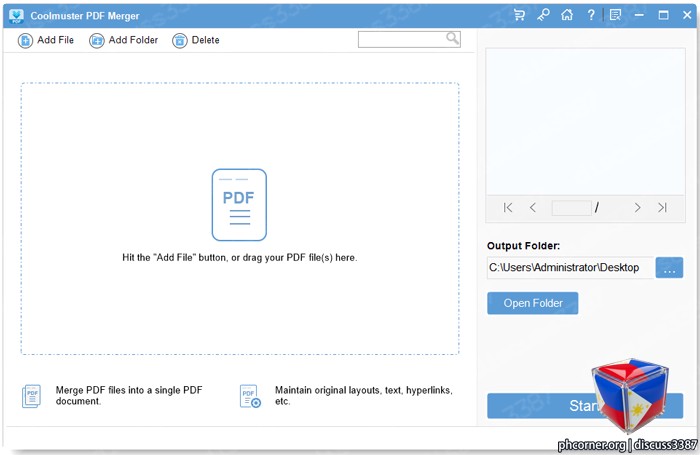Image resolution: width=700 pixels, height=455 pixels.
Task: Click the Add Folder toolbar button
Action: (124, 40)
